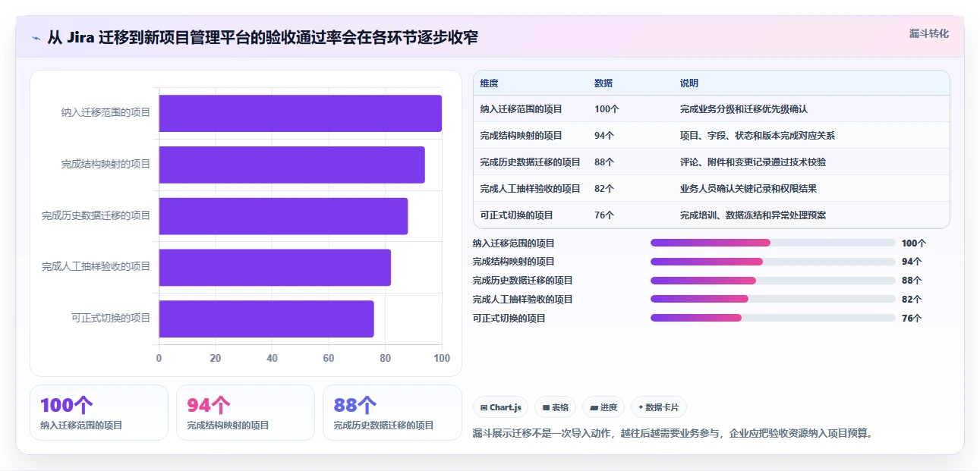Click the 数据 column header in the table

tap(603, 83)
